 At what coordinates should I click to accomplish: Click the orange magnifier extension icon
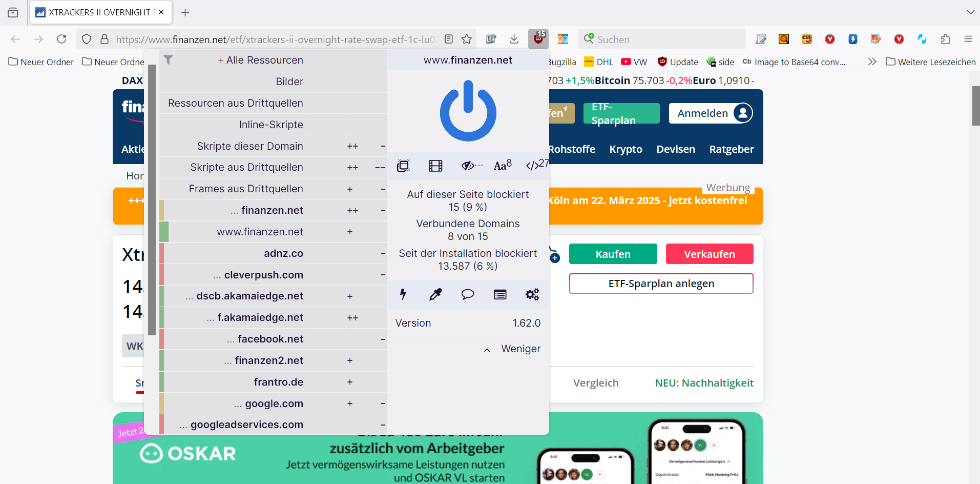[784, 39]
